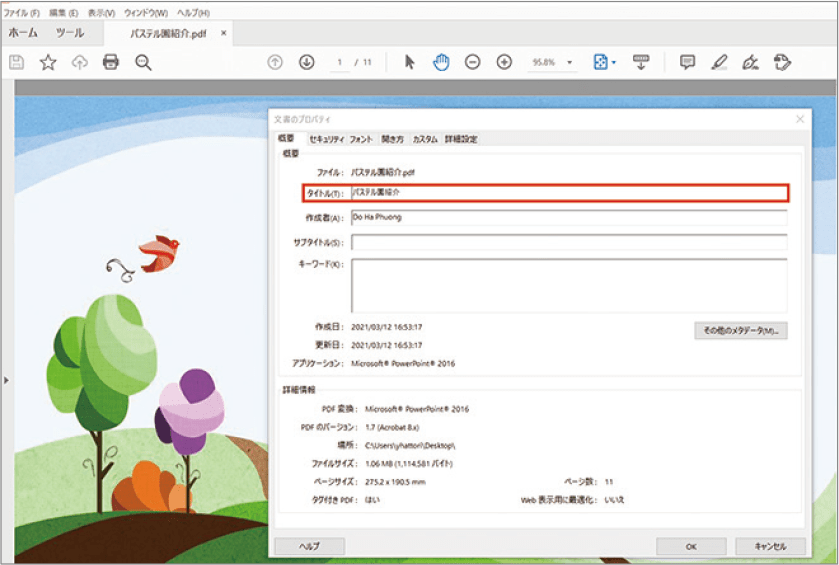The width and height of the screenshot is (839, 565).
Task: Click the アプリケーション value Microsoft PowerPoint 2016
Action: click(403, 363)
